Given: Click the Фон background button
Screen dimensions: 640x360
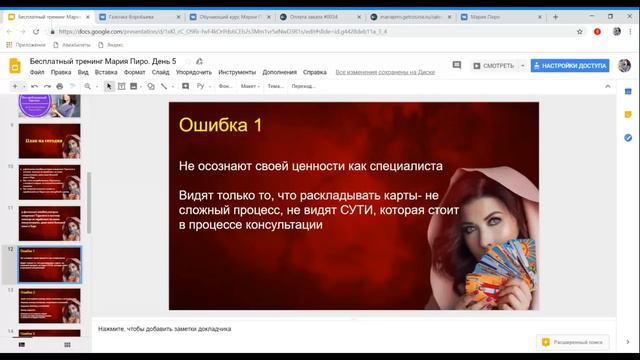Looking at the screenshot, I should (x=225, y=87).
